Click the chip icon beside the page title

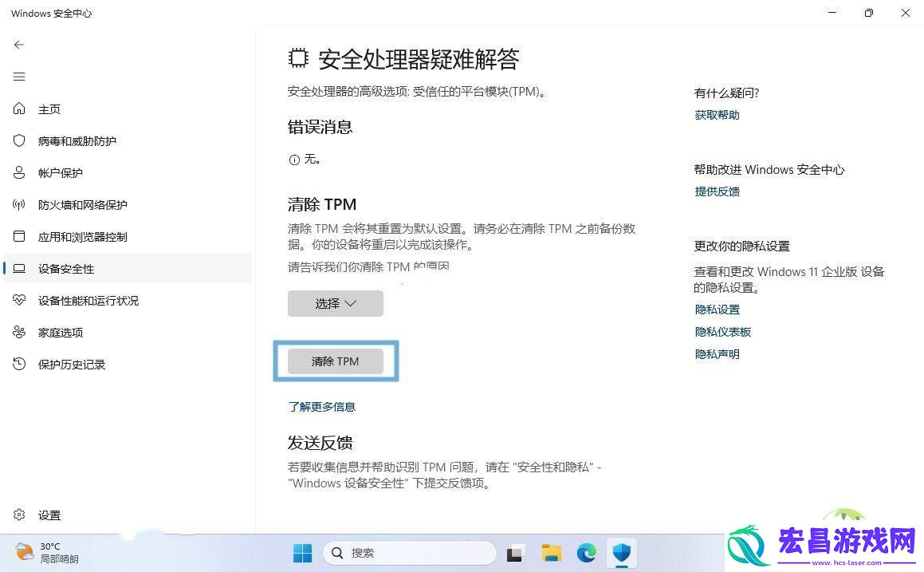pos(298,57)
